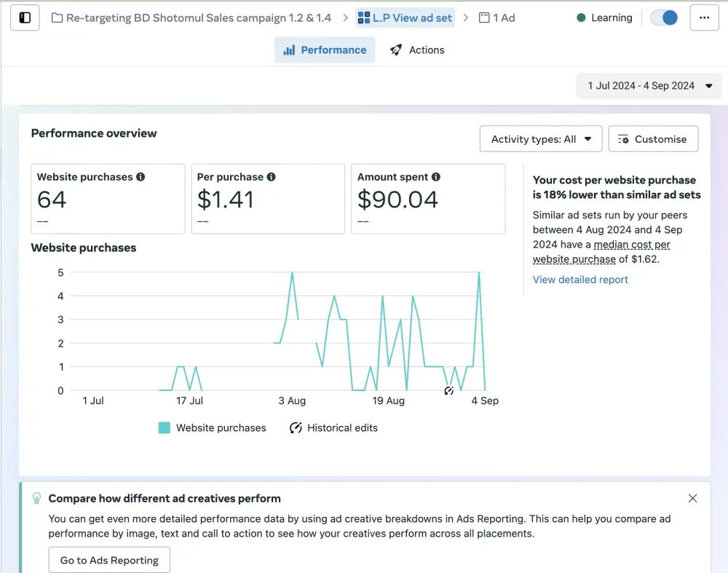Open the Customise metrics button
This screenshot has height=573, width=728.
[x=653, y=139]
